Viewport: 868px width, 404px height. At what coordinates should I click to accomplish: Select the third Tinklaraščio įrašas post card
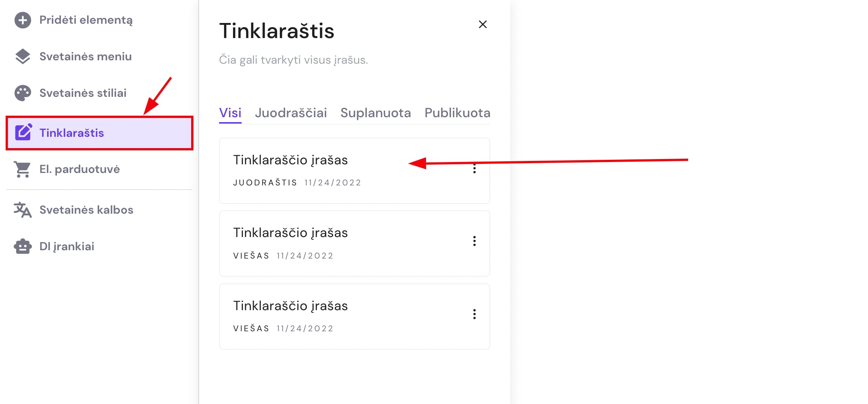291,306
